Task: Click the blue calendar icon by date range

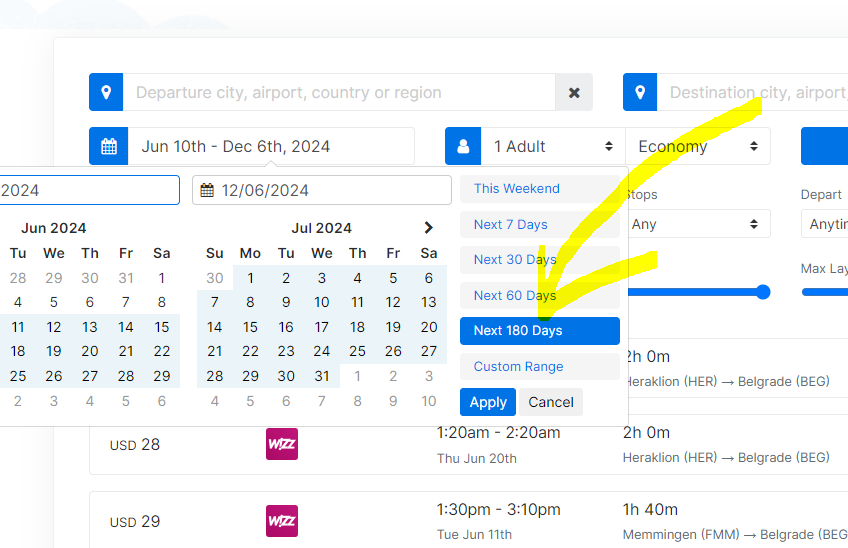Action: pos(109,146)
